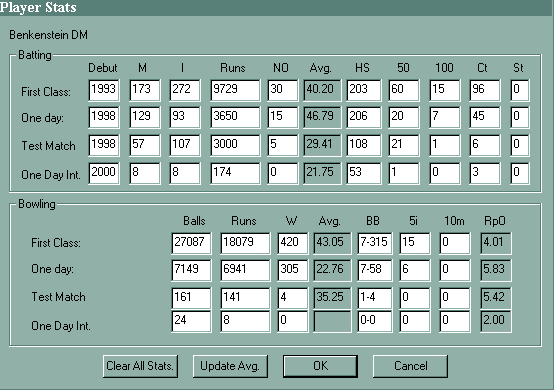Select One Day Int. batting Runs field 174

coord(235,173)
